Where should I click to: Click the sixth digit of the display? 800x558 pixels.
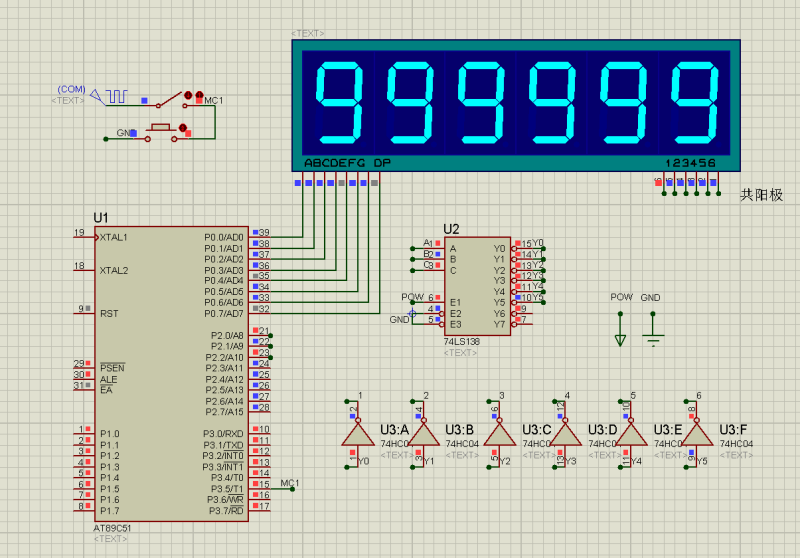tap(694, 103)
